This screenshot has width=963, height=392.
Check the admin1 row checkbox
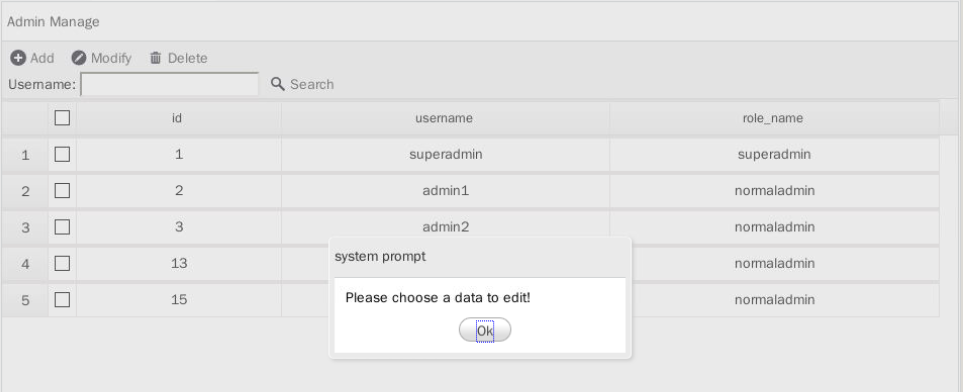click(x=62, y=190)
